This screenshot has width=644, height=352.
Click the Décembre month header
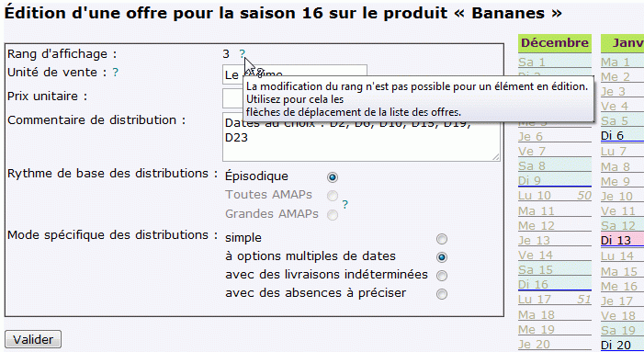tap(555, 43)
